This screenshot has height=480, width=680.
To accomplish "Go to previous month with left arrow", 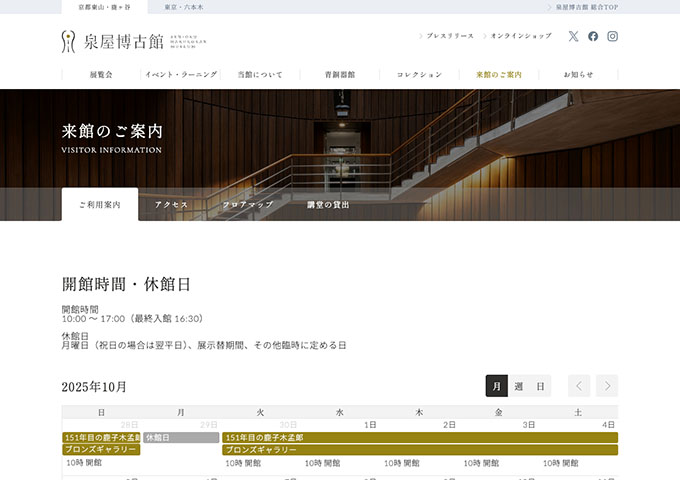I will [579, 386].
